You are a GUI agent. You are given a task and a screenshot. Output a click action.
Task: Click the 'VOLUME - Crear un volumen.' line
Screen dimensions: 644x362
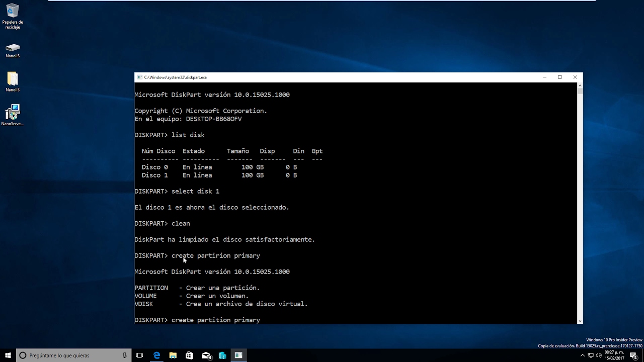(192, 296)
